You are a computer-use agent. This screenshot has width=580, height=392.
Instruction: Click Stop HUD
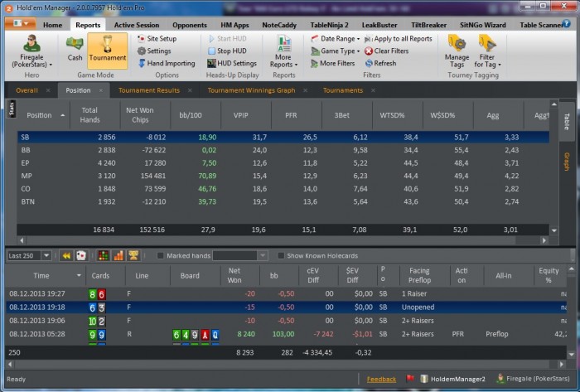227,51
